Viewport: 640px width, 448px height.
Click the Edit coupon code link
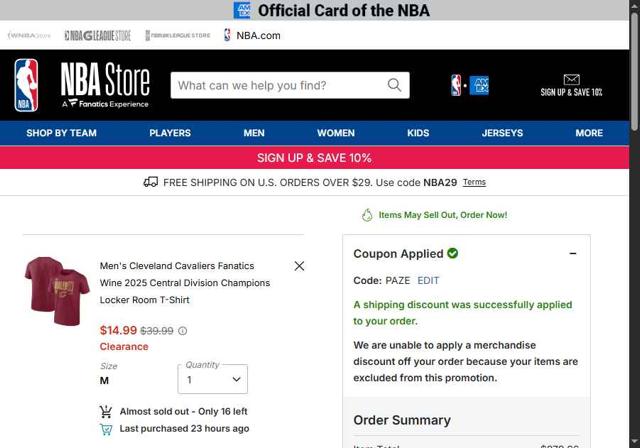[x=428, y=281]
